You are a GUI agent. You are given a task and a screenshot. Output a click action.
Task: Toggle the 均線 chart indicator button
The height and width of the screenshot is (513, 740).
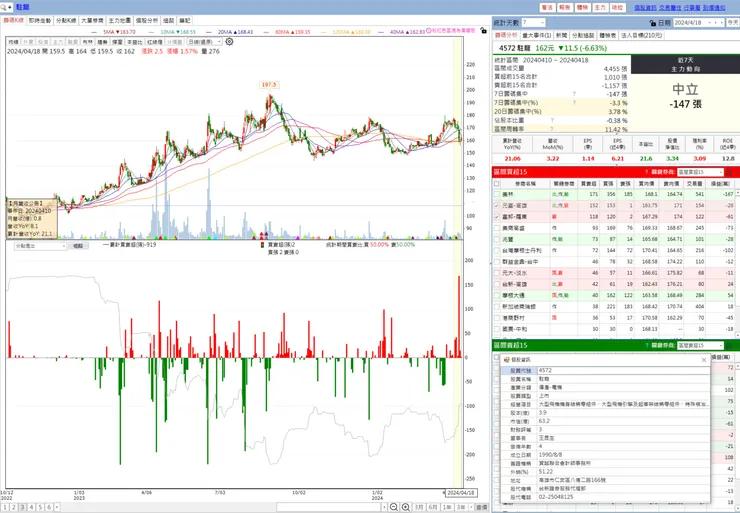click(x=14, y=42)
